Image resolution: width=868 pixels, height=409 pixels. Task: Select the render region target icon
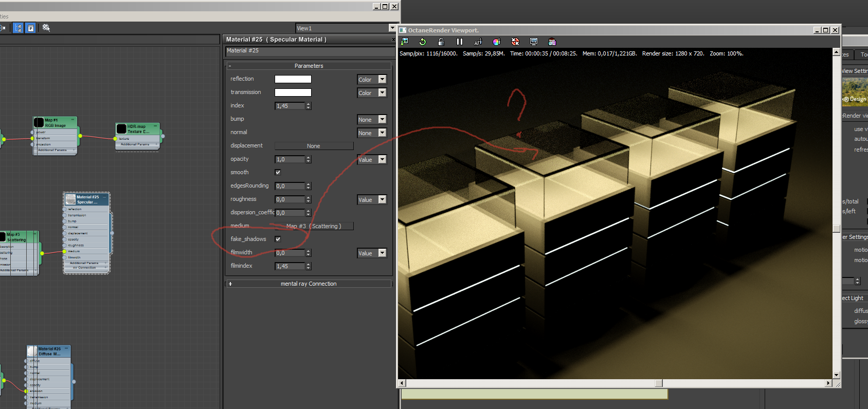(515, 42)
